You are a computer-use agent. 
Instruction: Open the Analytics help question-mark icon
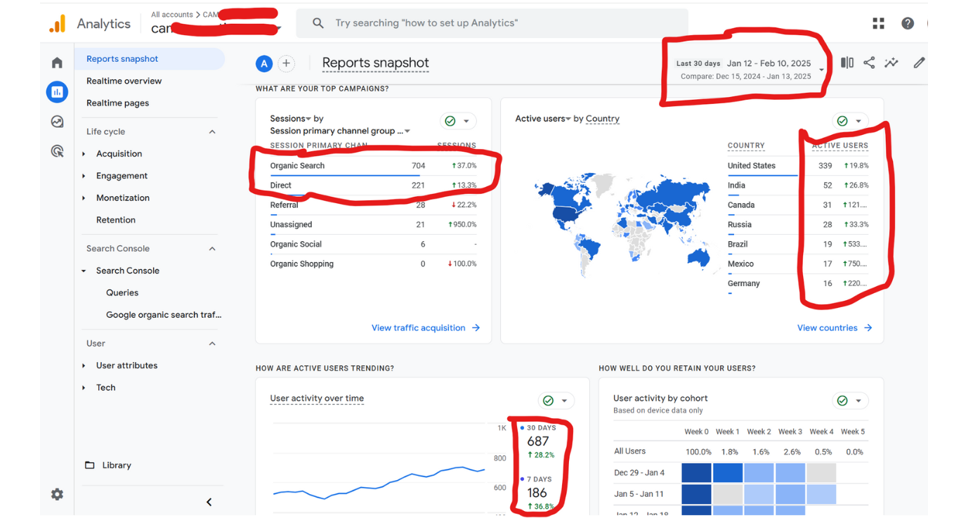pyautogui.click(x=908, y=22)
